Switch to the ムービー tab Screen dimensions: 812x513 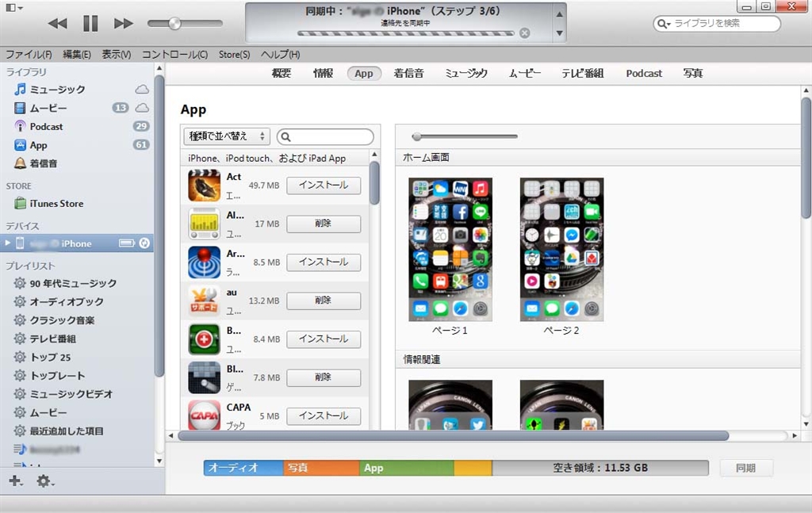point(525,74)
